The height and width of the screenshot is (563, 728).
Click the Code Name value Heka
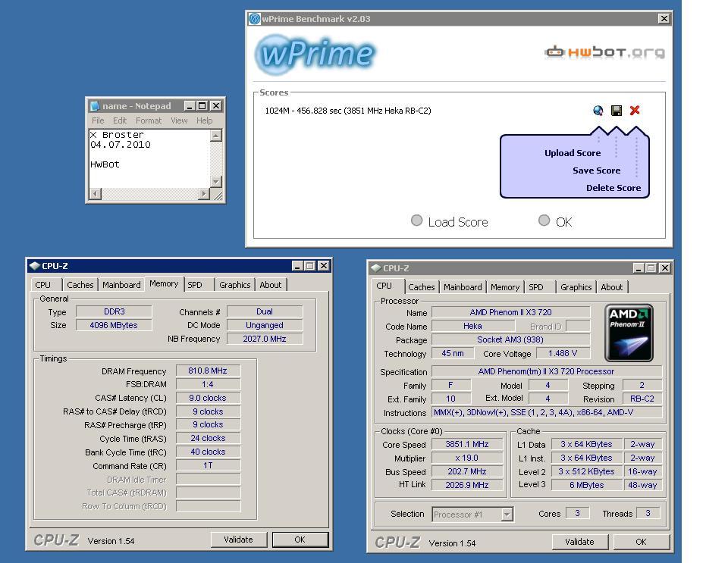pyautogui.click(x=472, y=326)
